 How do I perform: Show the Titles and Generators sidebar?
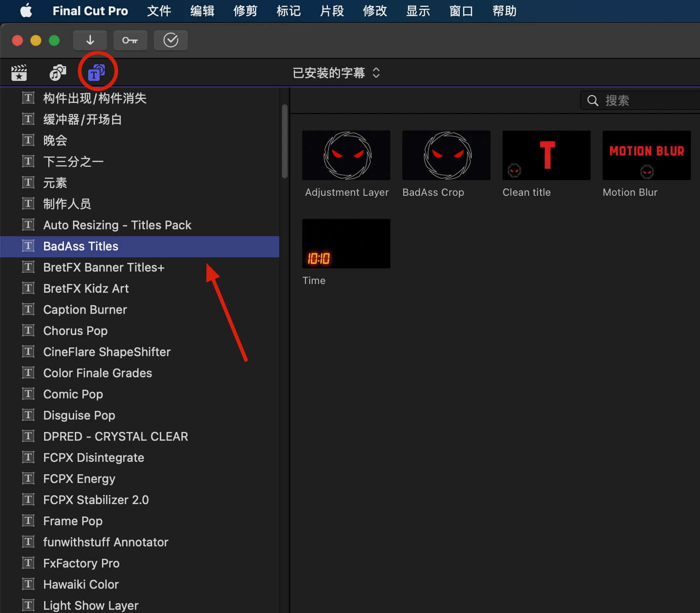(96, 72)
